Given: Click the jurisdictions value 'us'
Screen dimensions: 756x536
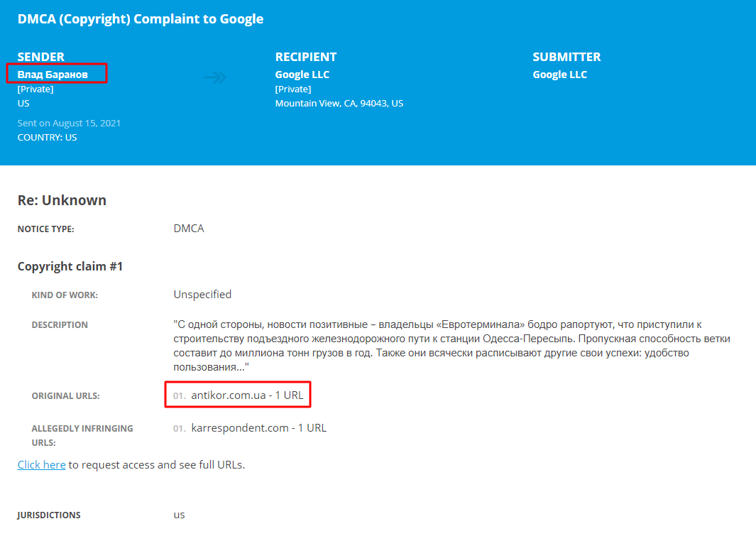Looking at the screenshot, I should coord(179,515).
